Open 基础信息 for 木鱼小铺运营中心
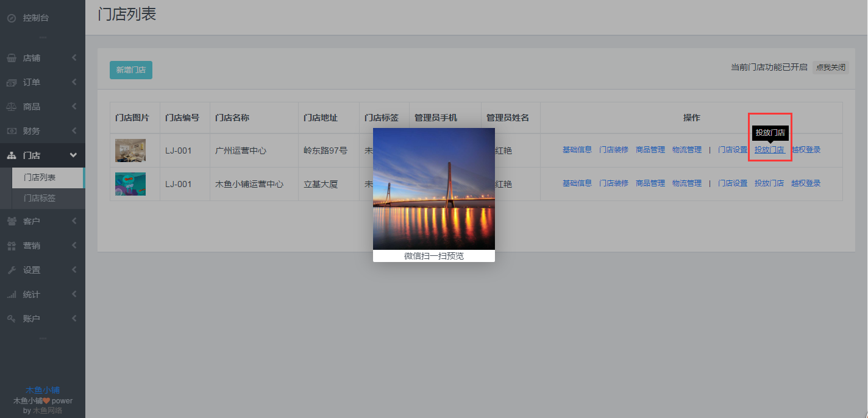The height and width of the screenshot is (418, 868). coord(577,183)
